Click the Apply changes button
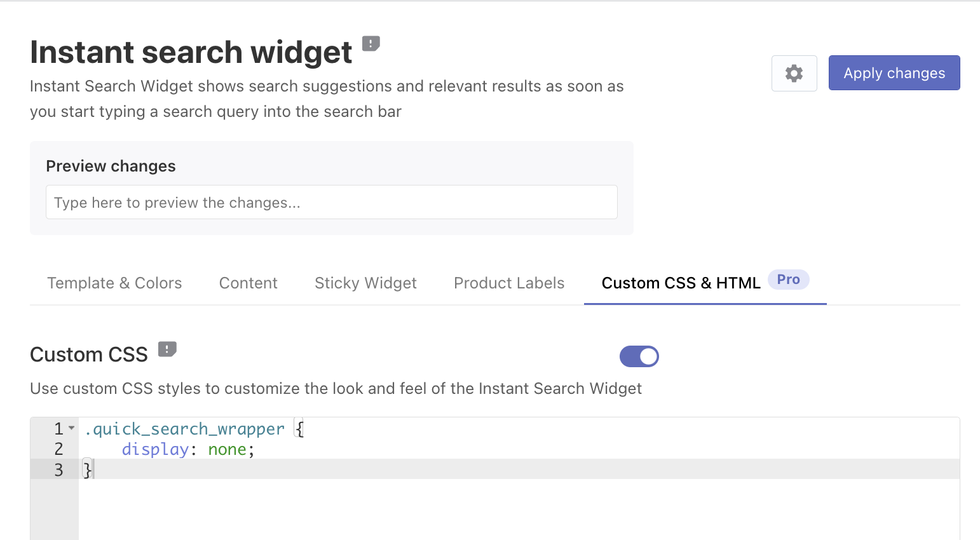Viewport: 980px width, 540px height. click(894, 72)
